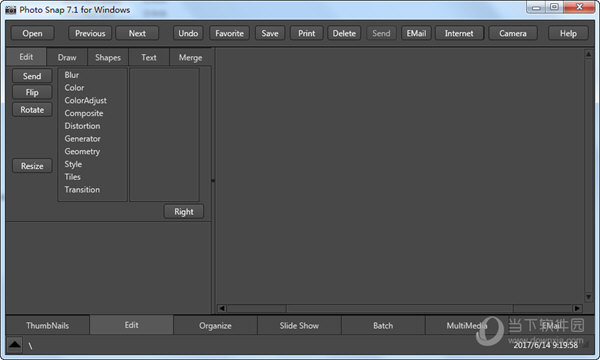
Task: Open the MultiMedia tab
Action: click(466, 326)
